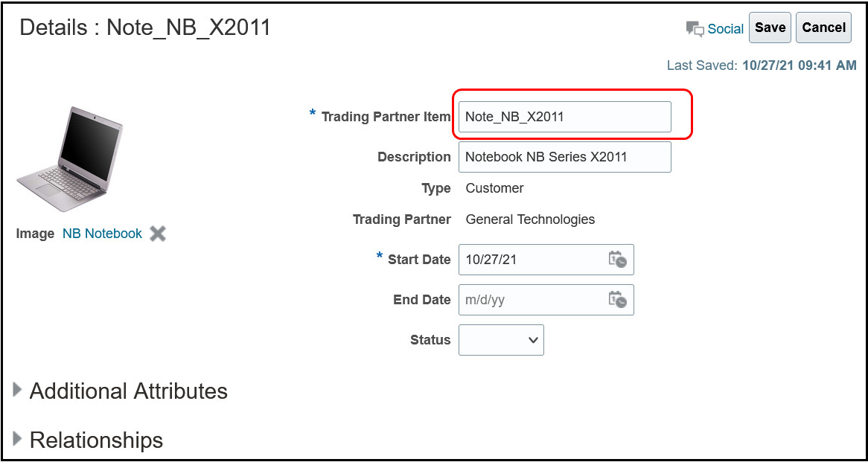
Task: Open the Start Date calendar picker icon
Action: pyautogui.click(x=617, y=260)
